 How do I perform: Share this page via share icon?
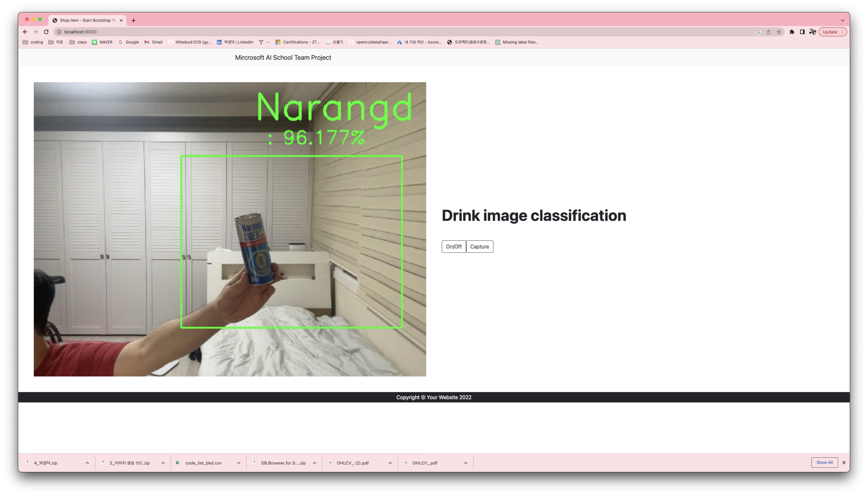769,32
